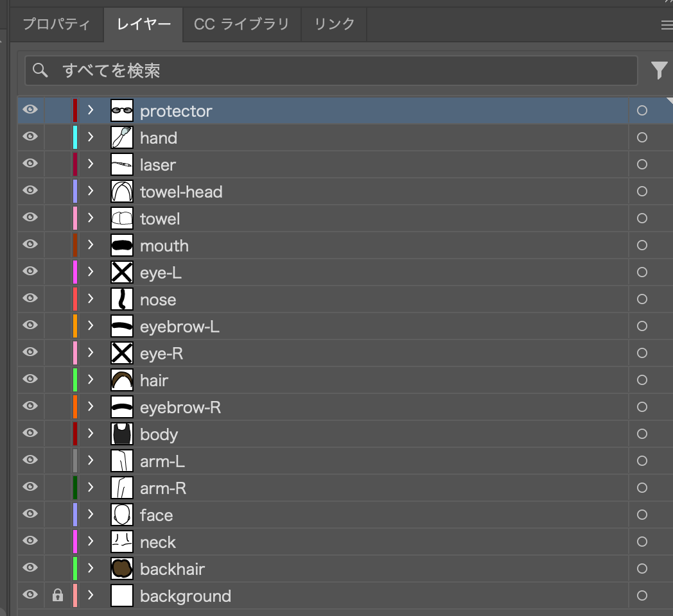
Task: Select the nose layer name
Action: click(158, 300)
